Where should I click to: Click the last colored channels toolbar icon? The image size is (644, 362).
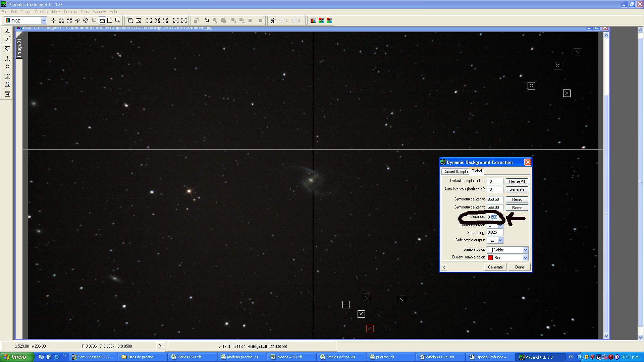coord(329,20)
